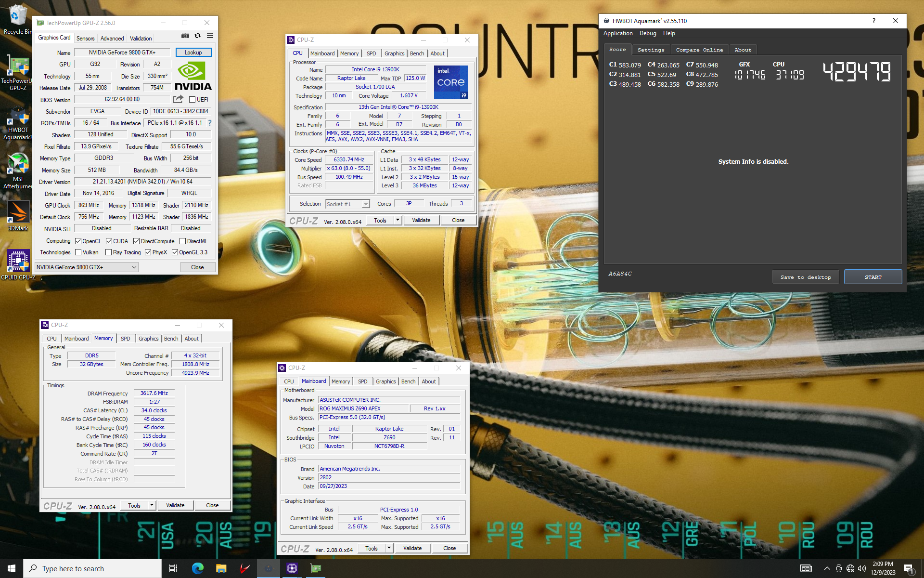This screenshot has height=578, width=924.
Task: Expand Tools arrow in CPU-Z Mainboard window
Action: [389, 548]
